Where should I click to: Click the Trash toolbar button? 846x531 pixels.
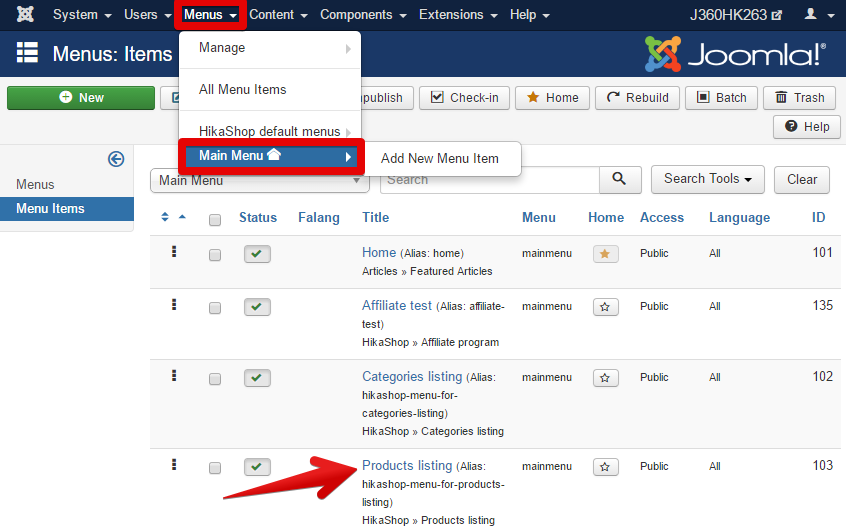coord(800,98)
